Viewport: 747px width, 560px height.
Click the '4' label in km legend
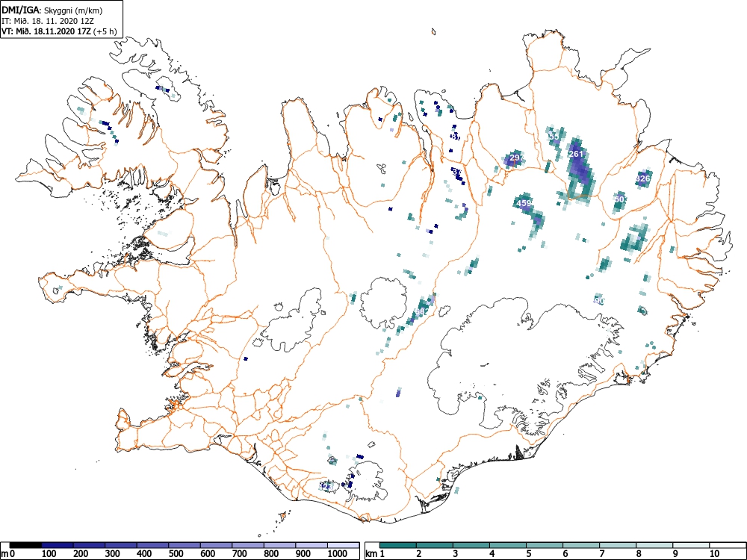click(x=492, y=554)
